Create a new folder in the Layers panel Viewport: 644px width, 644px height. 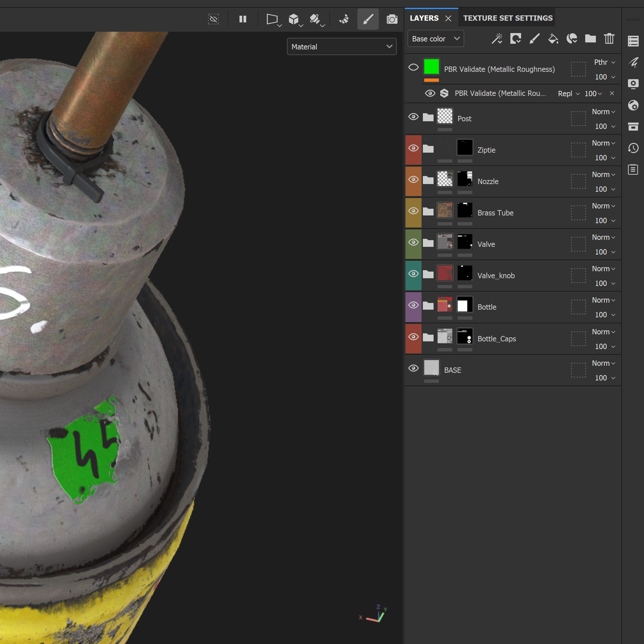tap(590, 38)
